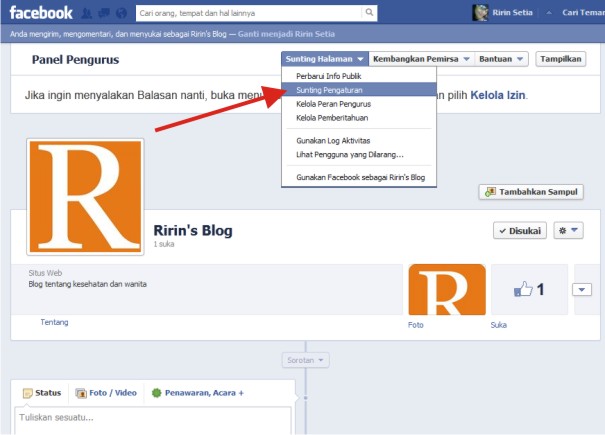Click the Tambahkan Sampul image icon
Viewport: 605px width, 435px height.
tap(490, 192)
